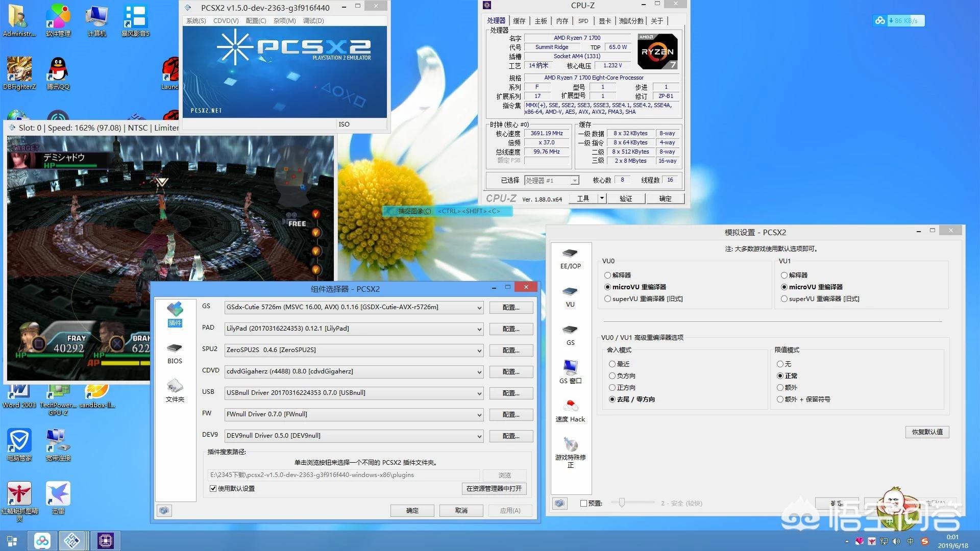Open 软件管理 desktop icon
980x551 pixels.
coord(58,20)
